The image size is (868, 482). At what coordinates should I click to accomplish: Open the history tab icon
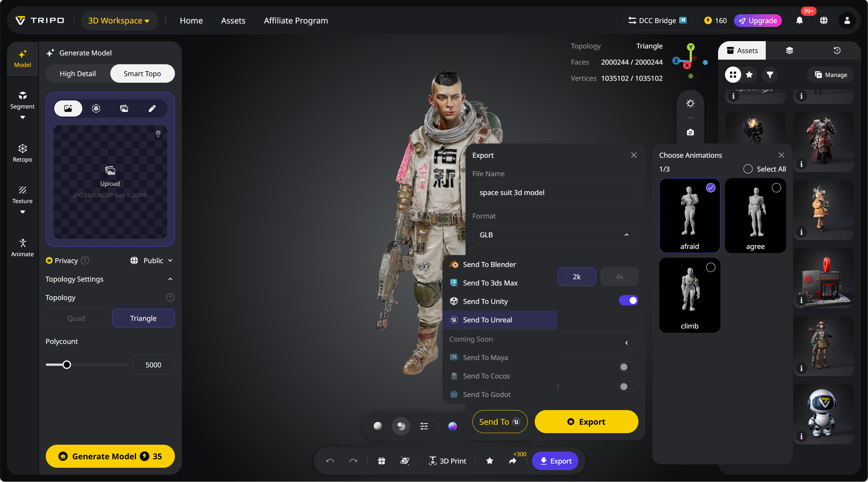pyautogui.click(x=837, y=50)
